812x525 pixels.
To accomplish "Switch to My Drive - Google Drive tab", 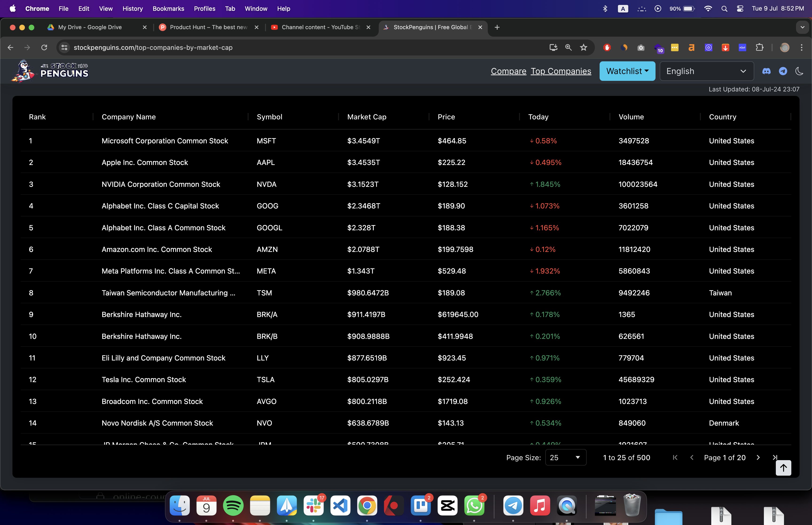I will click(97, 27).
